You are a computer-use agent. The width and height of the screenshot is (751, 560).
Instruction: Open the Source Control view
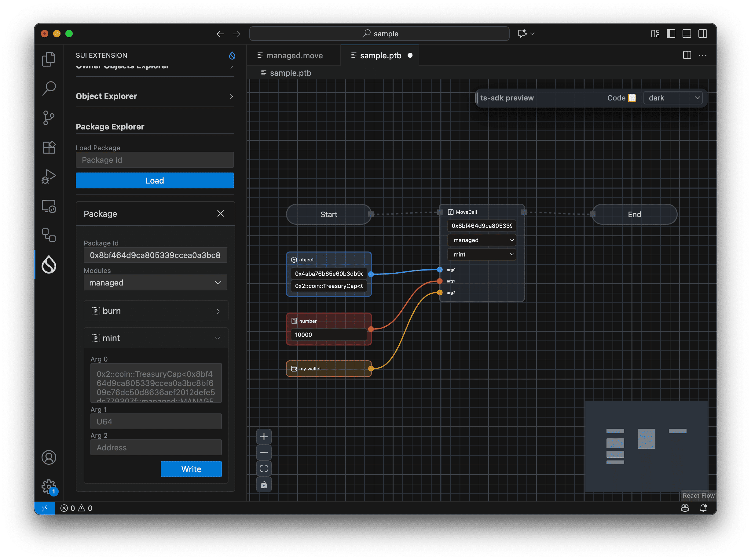(49, 118)
